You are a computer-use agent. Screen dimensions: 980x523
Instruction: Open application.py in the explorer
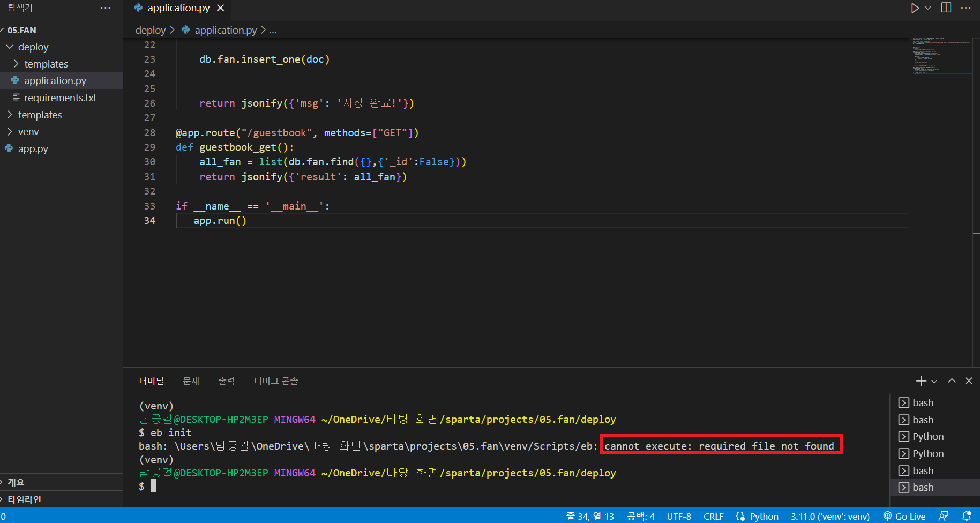coord(55,80)
